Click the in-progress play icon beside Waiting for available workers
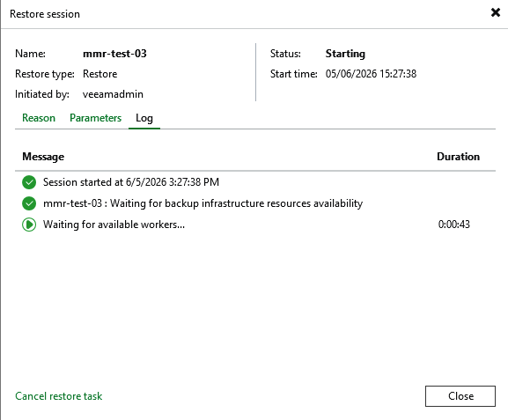The width and height of the screenshot is (508, 420). pos(29,225)
